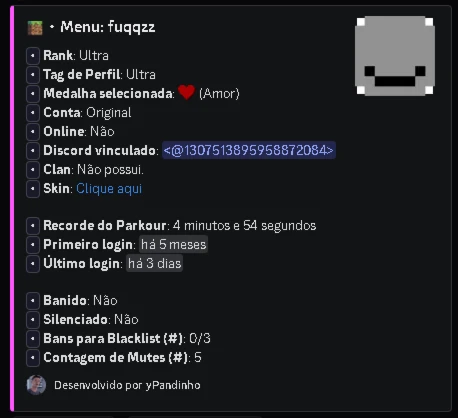Click the bullet icon beside Conta
The height and width of the screenshot is (418, 458).
click(x=33, y=113)
